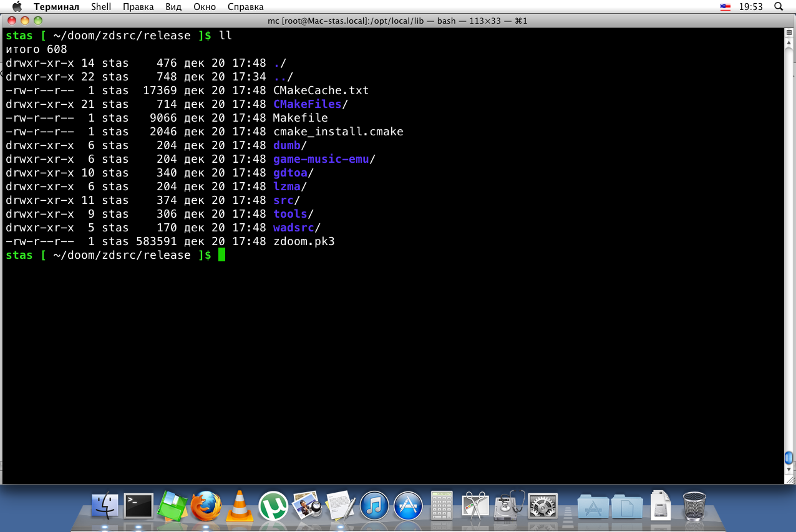Image resolution: width=796 pixels, height=532 pixels.
Task: Launch the uTorrent app in the Dock
Action: (x=273, y=505)
